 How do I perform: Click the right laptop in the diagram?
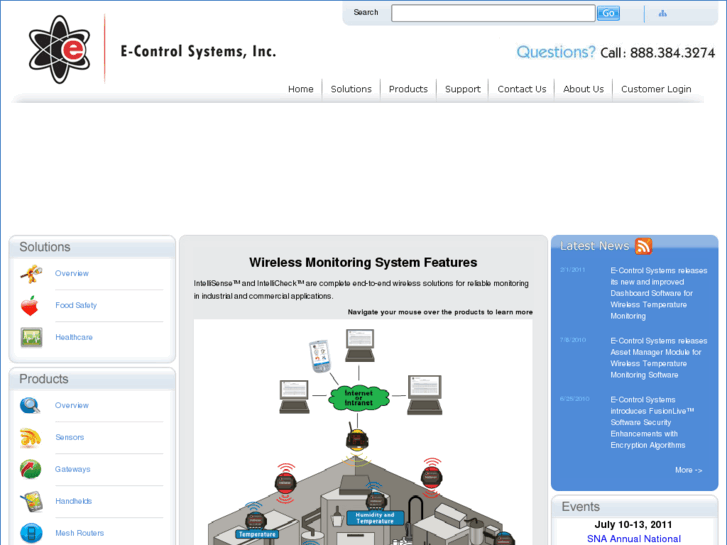tap(425, 395)
